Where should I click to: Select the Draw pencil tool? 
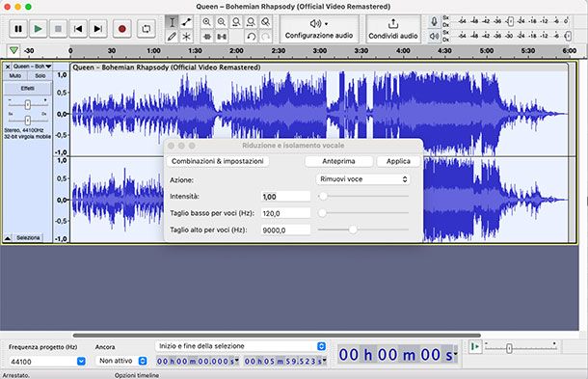172,37
